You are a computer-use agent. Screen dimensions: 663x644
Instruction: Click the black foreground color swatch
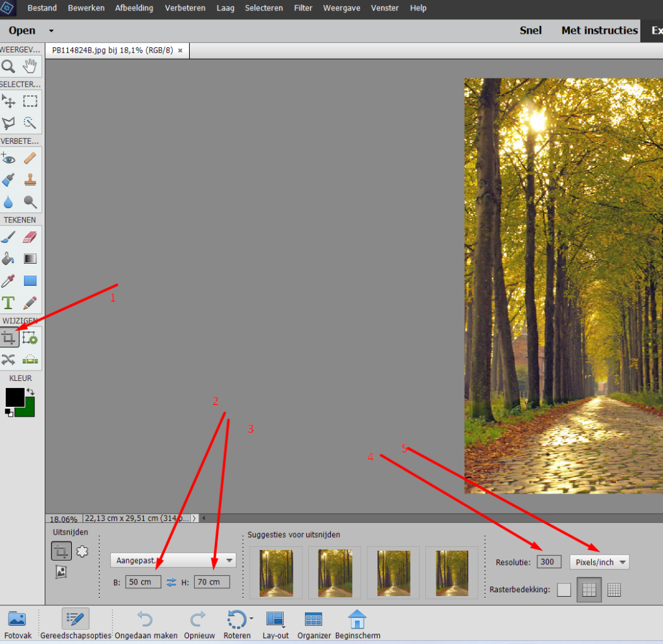pyautogui.click(x=14, y=397)
